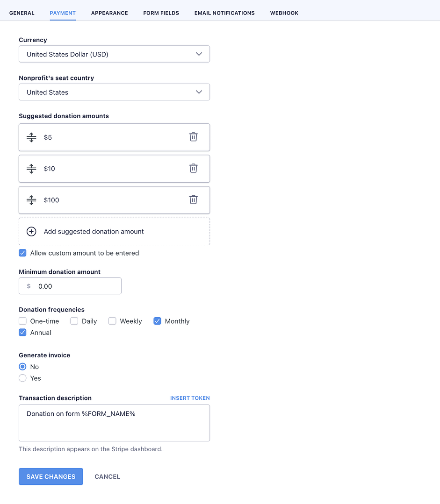The height and width of the screenshot is (504, 440).
Task: Click the Currency dropdown chevron
Action: pos(198,54)
